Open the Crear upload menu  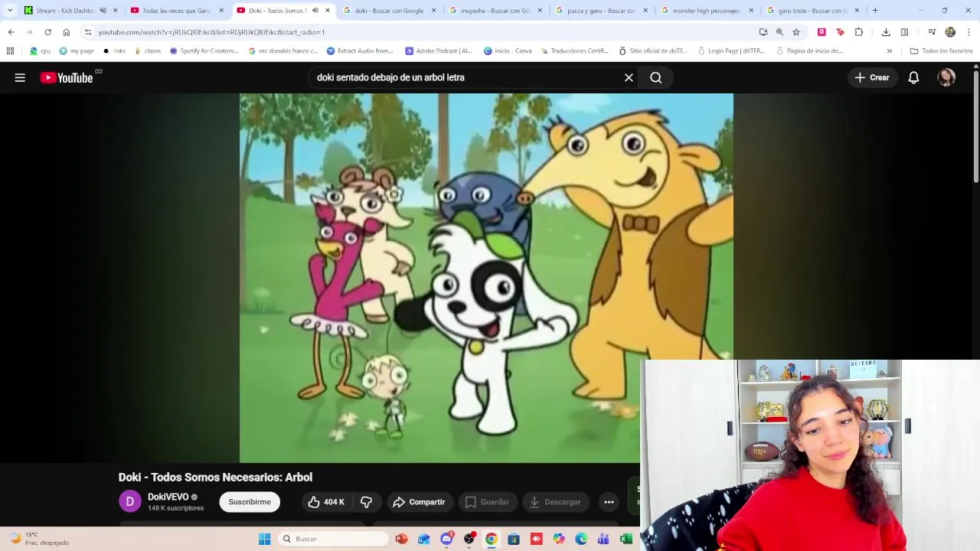(x=872, y=77)
